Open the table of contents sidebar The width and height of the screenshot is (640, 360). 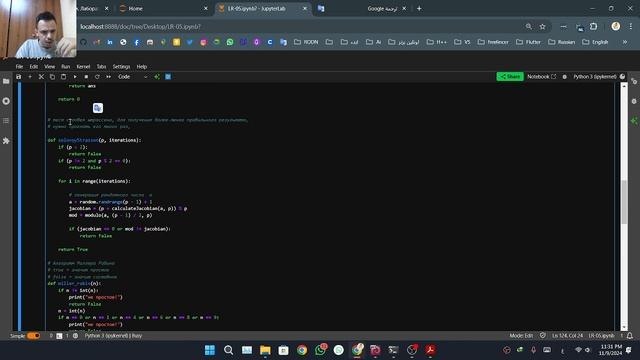pyautogui.click(x=6, y=121)
